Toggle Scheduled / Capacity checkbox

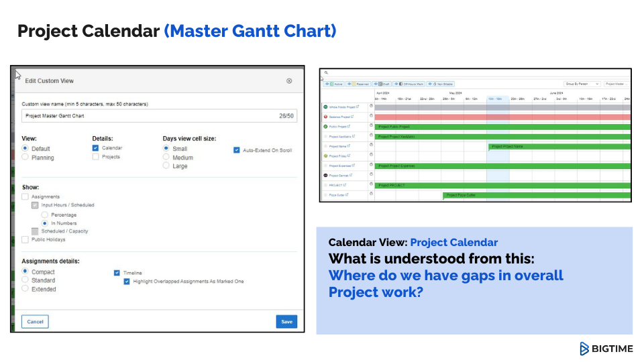(x=35, y=231)
